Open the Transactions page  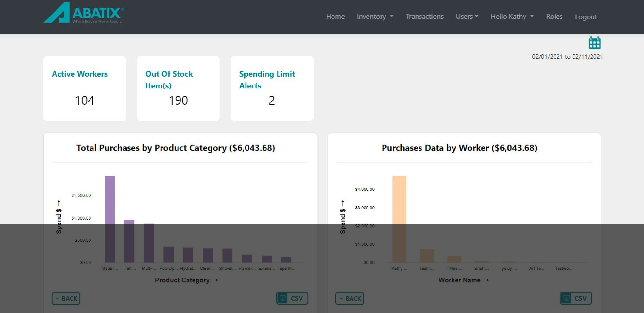[424, 17]
